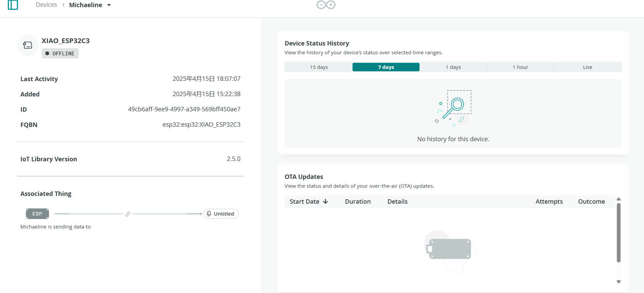
Task: Click the device ID value 49cb6aff-9ee9...
Action: (x=184, y=109)
